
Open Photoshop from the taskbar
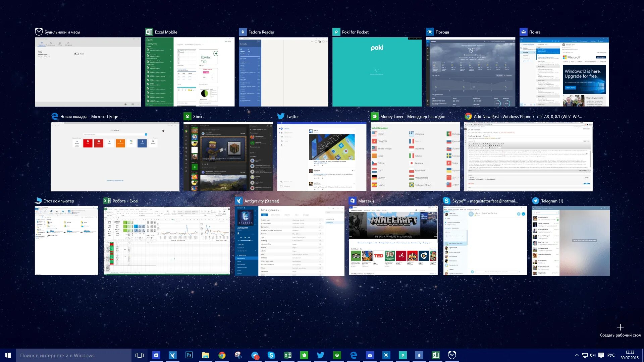[189, 355]
